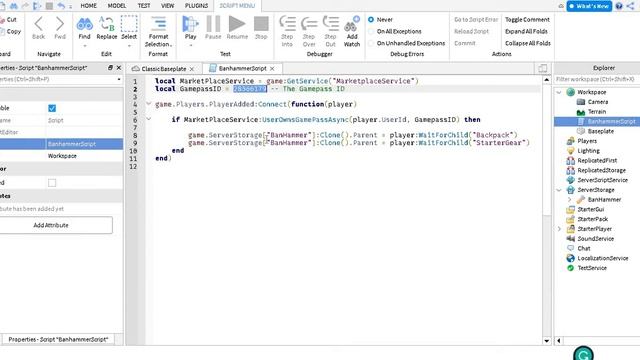Open the VIEW ribbon tab
Image resolution: width=640 pixels, height=360 pixels.
pyautogui.click(x=167, y=6)
